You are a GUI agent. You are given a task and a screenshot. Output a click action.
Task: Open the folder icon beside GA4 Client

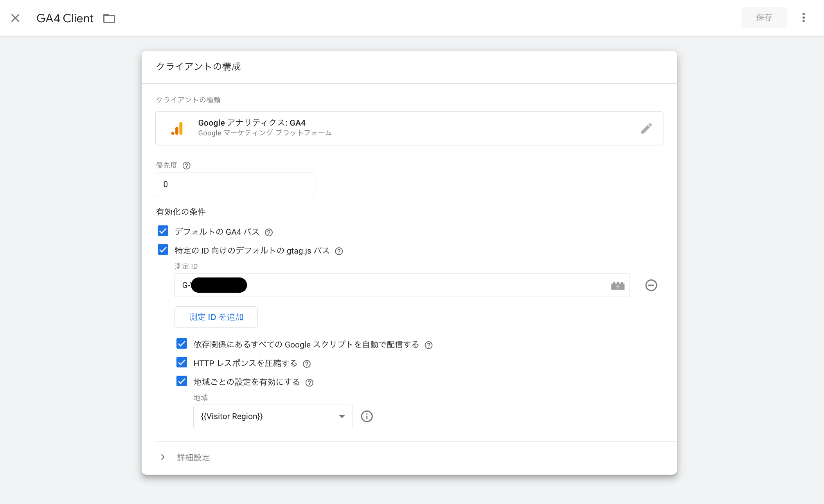click(109, 18)
